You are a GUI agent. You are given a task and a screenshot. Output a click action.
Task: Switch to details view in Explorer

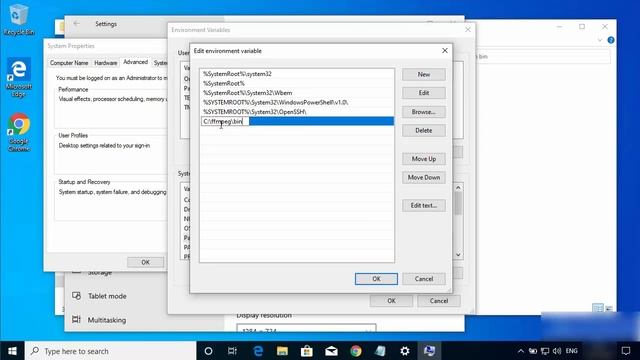(x=598, y=308)
